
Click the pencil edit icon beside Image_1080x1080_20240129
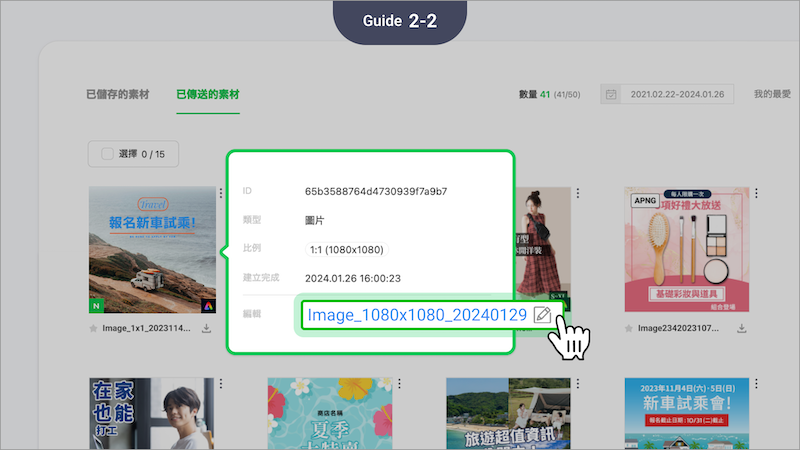pyautogui.click(x=542, y=315)
